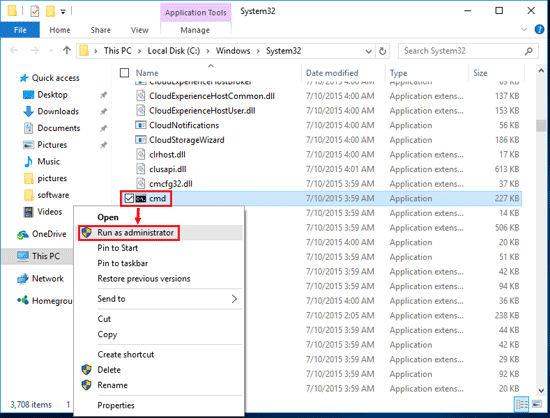Click the Videos filmstrip icon

pos(28,212)
